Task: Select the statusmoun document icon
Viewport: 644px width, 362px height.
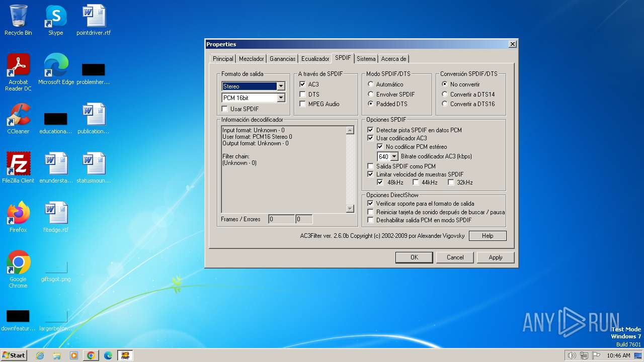Action: click(94, 168)
